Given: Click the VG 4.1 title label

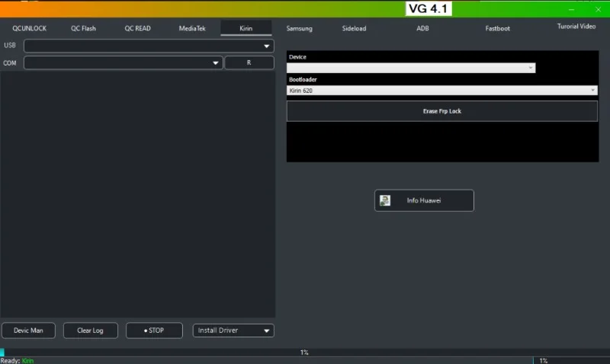Looking at the screenshot, I should coord(429,8).
